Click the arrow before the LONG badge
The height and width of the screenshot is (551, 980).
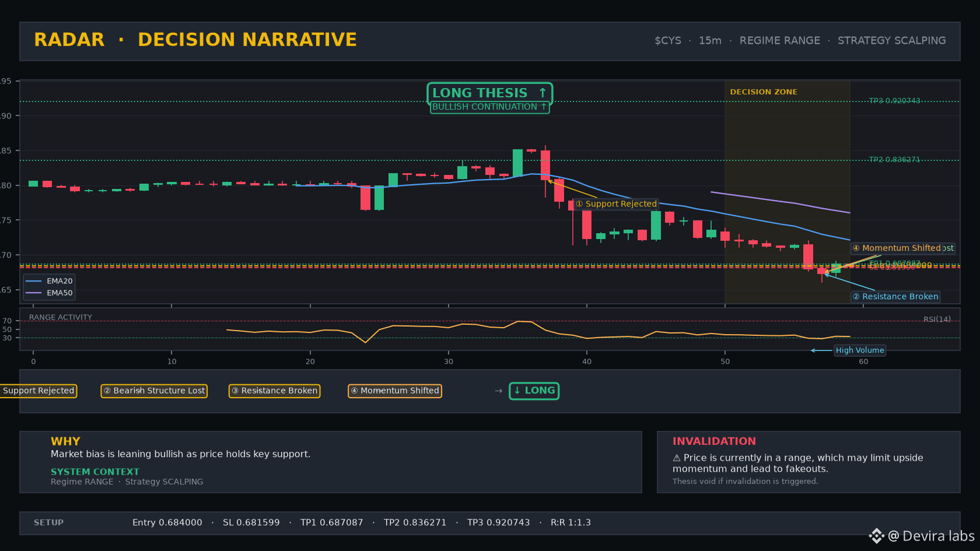click(x=498, y=391)
